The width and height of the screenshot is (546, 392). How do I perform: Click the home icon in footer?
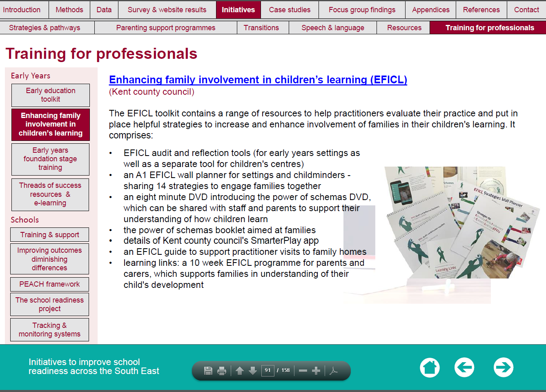point(430,367)
